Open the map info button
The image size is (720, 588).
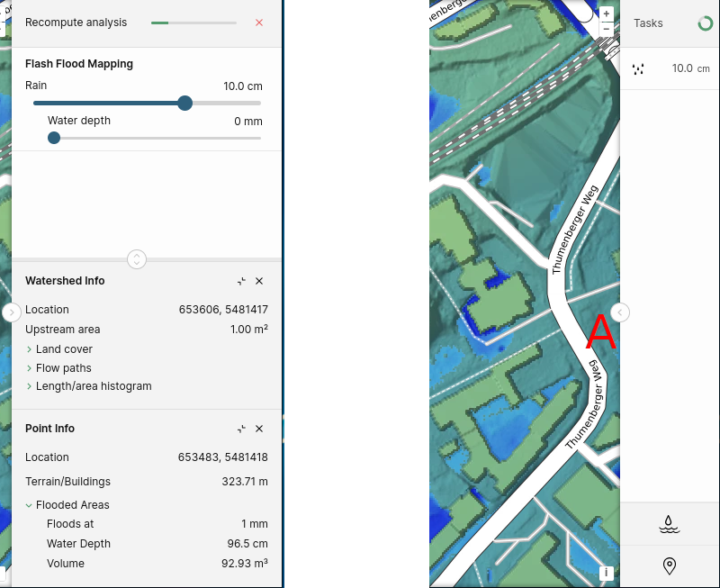[606, 573]
